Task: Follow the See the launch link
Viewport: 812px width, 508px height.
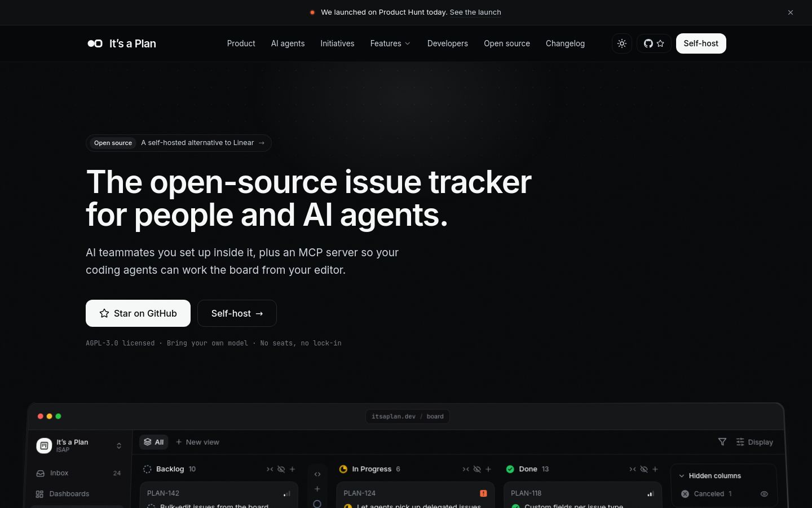Action: [475, 12]
